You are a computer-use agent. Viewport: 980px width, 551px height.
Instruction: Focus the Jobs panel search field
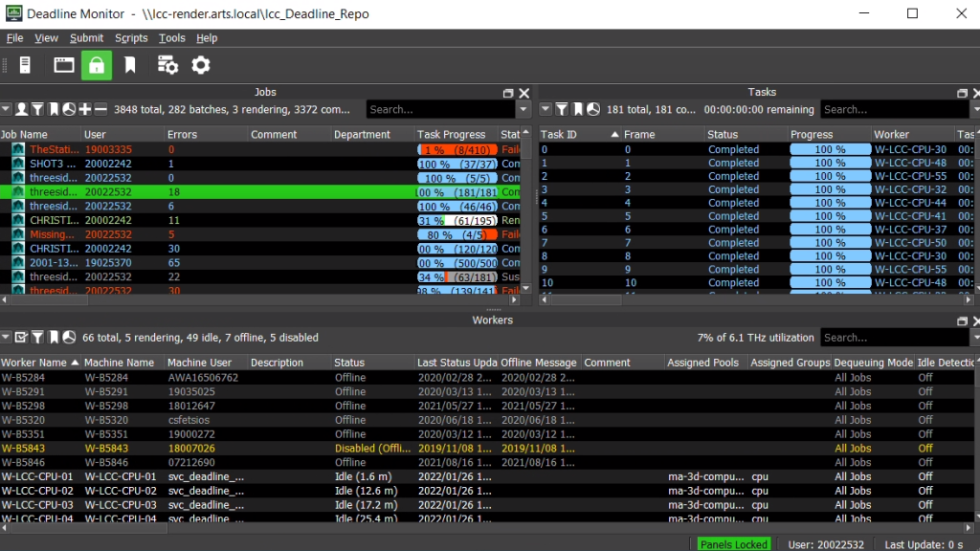[x=441, y=109]
